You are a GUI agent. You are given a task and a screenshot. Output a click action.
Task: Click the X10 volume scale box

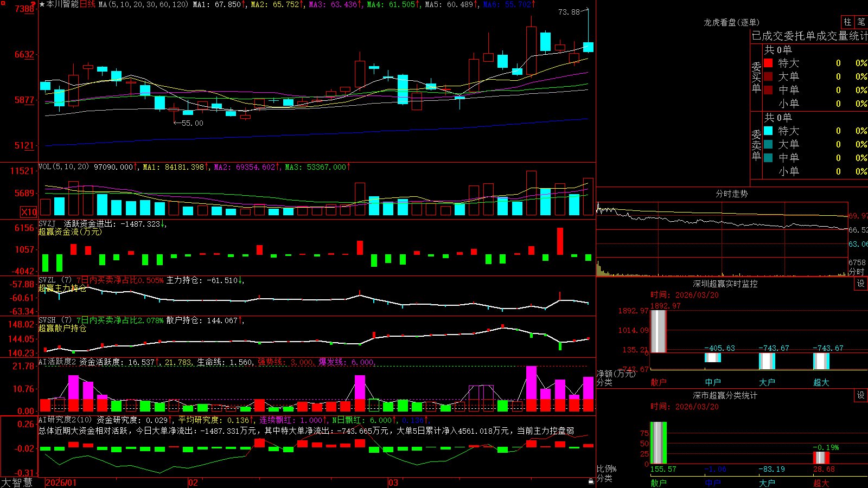tap(29, 212)
